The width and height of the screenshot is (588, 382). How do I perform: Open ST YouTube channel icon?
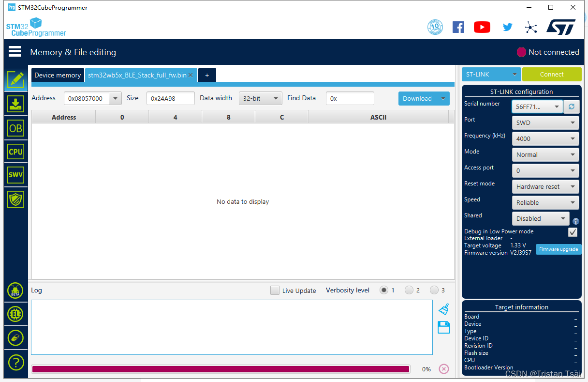(482, 27)
